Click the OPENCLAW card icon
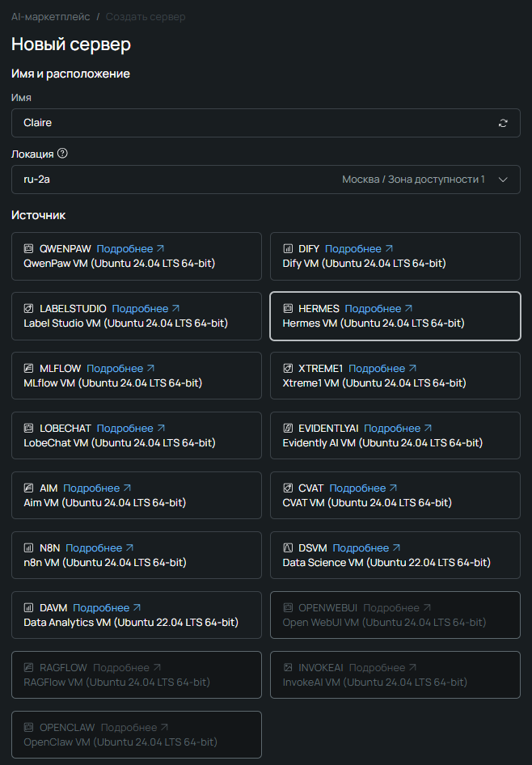Image resolution: width=532 pixels, height=765 pixels. [x=29, y=728]
